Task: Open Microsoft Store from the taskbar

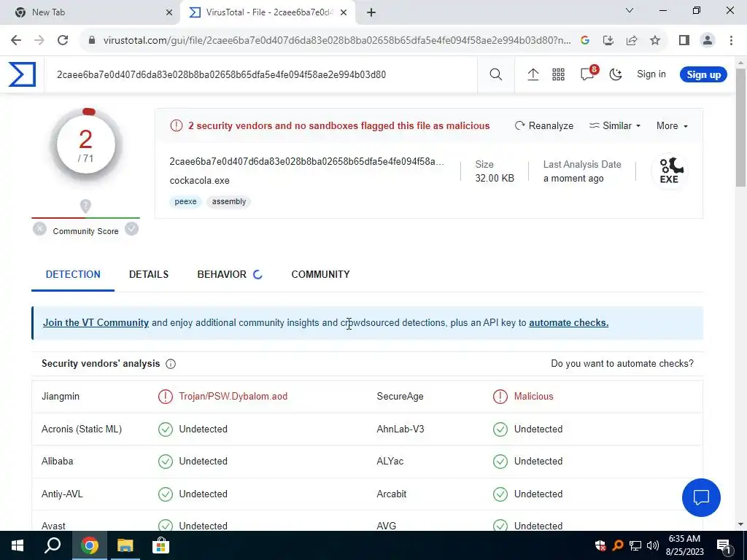Action: [x=160, y=545]
